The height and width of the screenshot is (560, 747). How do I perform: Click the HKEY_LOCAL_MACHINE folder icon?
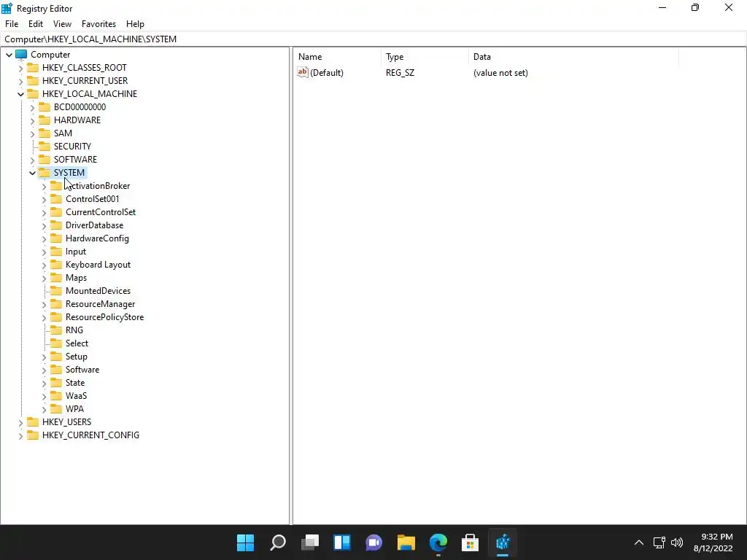(33, 94)
